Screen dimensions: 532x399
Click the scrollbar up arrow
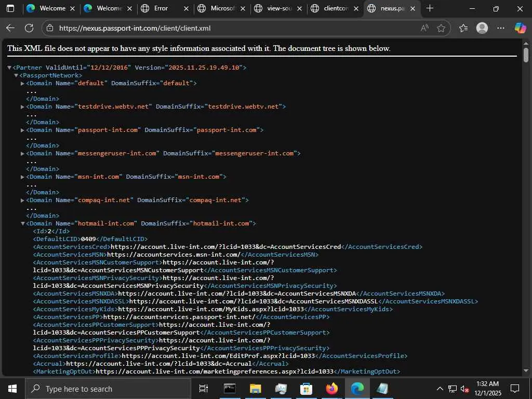pos(526,44)
